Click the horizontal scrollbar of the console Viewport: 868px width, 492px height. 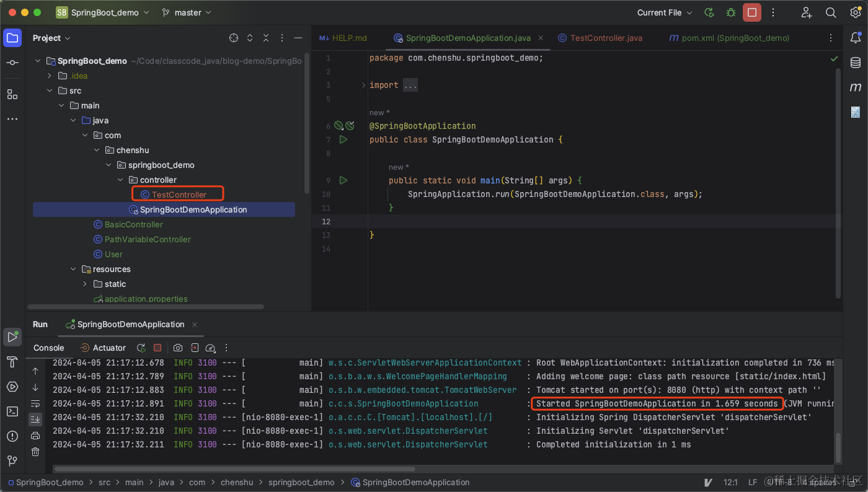[234, 469]
